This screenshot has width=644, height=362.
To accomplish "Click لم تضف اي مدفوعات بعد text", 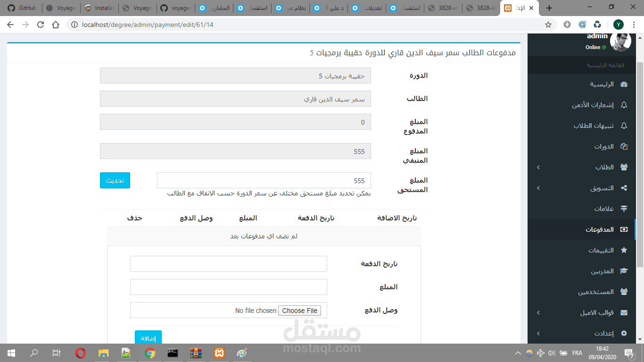I will [x=264, y=236].
